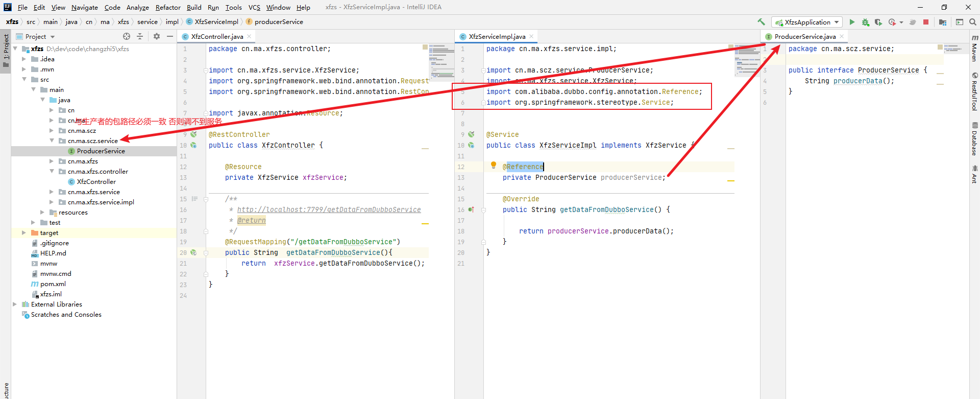
Task: Click the localhost:7799 URL in comment
Action: 329,210
